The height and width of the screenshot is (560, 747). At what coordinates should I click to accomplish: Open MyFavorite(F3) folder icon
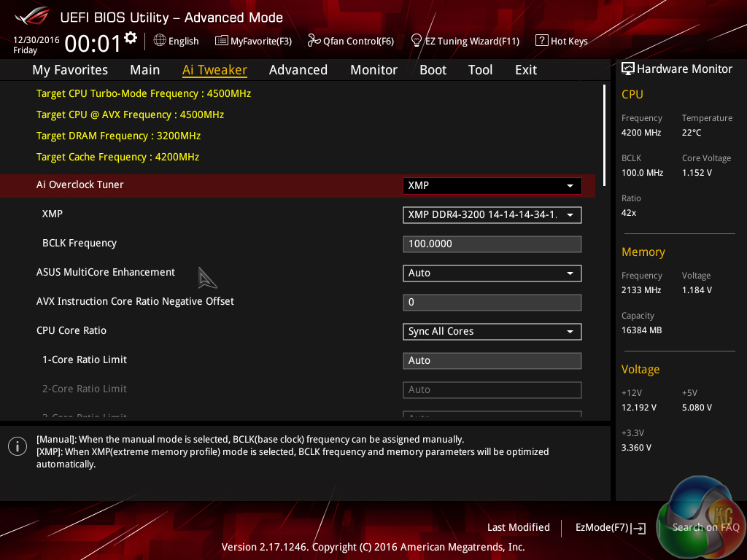[x=222, y=41]
